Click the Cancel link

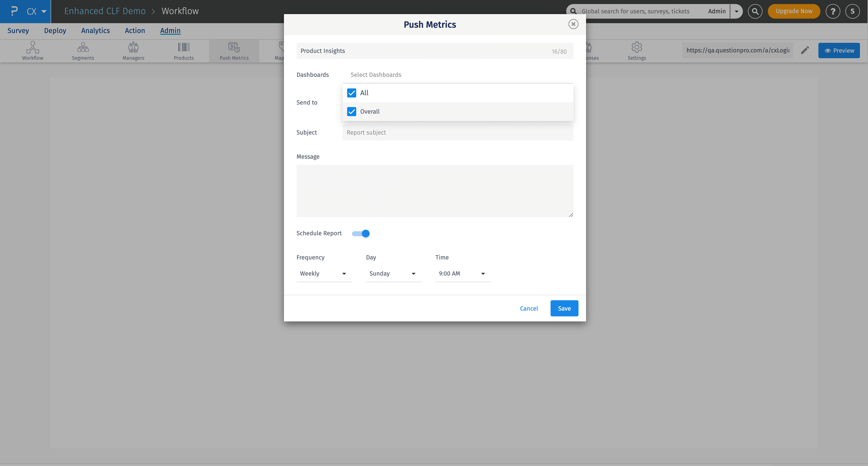tap(529, 308)
